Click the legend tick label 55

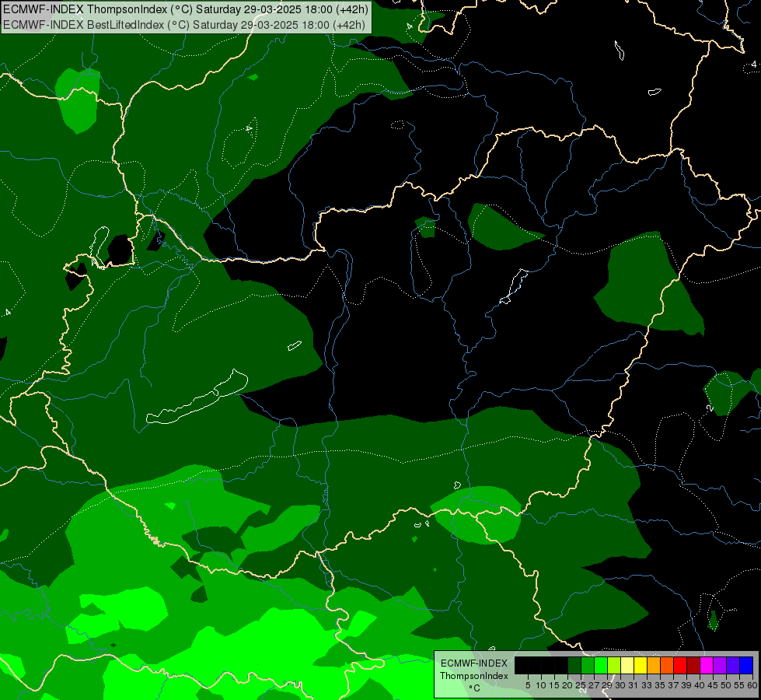739,685
